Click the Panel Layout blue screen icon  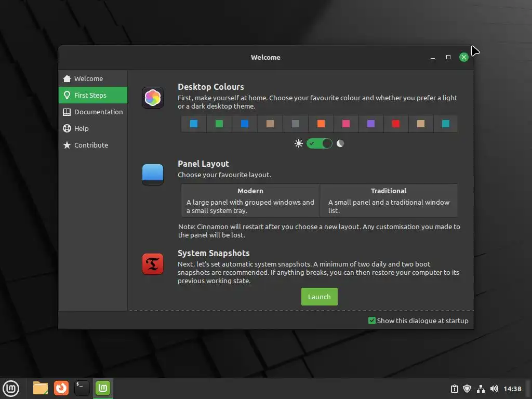(153, 174)
